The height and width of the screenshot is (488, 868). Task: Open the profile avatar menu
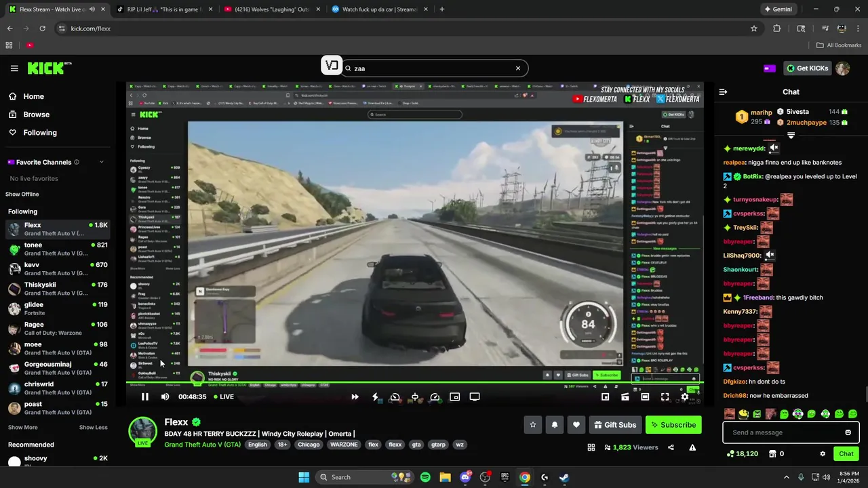pos(842,68)
